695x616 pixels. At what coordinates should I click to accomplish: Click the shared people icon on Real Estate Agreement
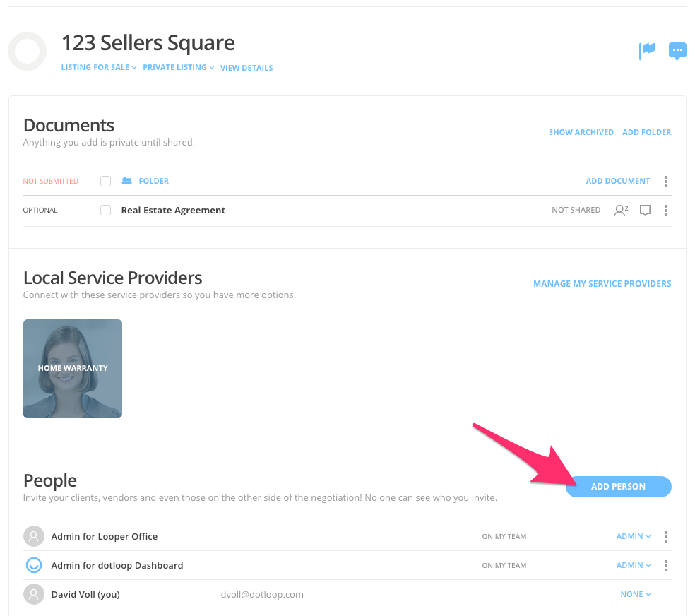[x=621, y=210]
